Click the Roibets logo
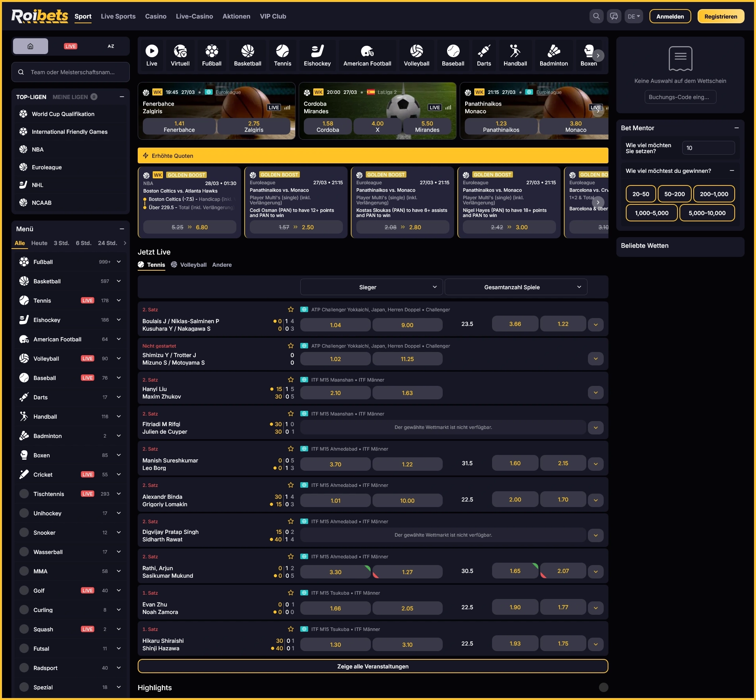756x700 pixels. click(39, 16)
